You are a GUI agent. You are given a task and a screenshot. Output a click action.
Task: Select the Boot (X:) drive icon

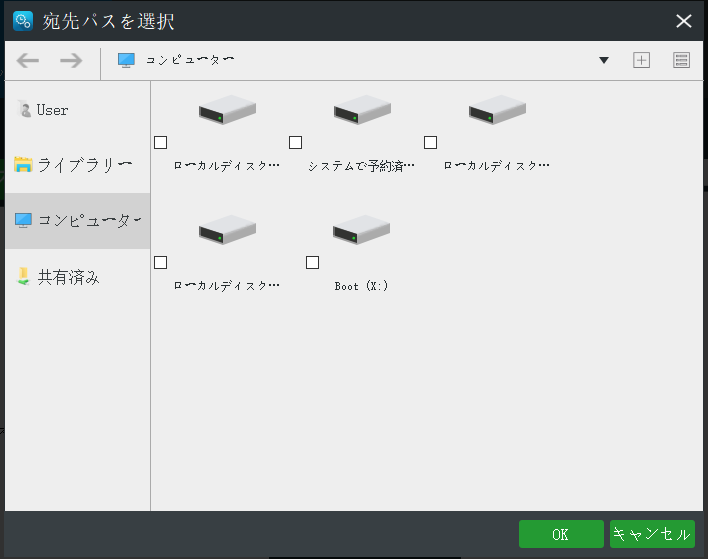click(x=361, y=229)
